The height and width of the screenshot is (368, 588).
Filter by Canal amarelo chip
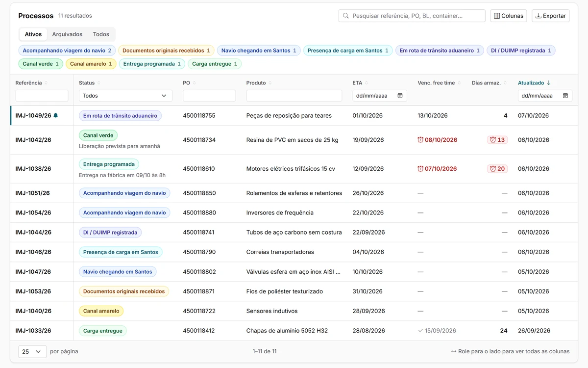91,64
